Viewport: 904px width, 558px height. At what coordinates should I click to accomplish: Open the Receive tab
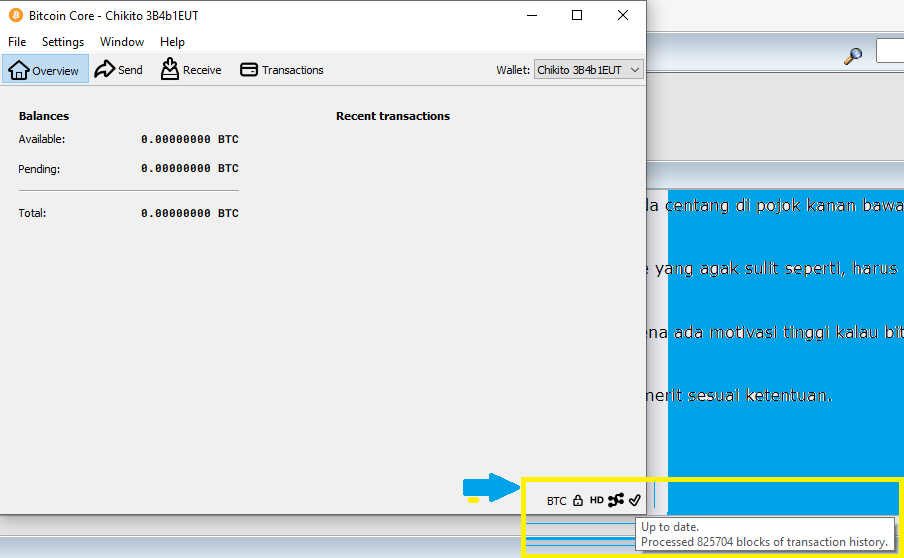tap(191, 70)
